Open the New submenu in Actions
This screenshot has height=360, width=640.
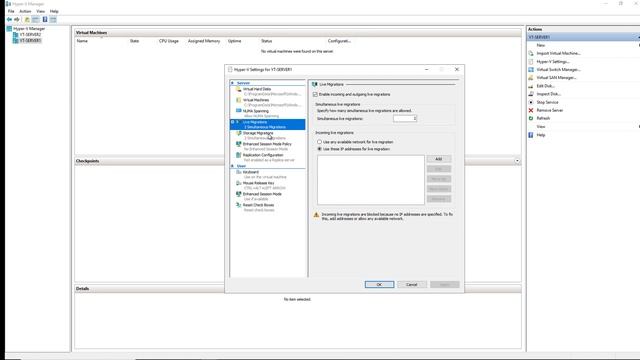[x=541, y=45]
